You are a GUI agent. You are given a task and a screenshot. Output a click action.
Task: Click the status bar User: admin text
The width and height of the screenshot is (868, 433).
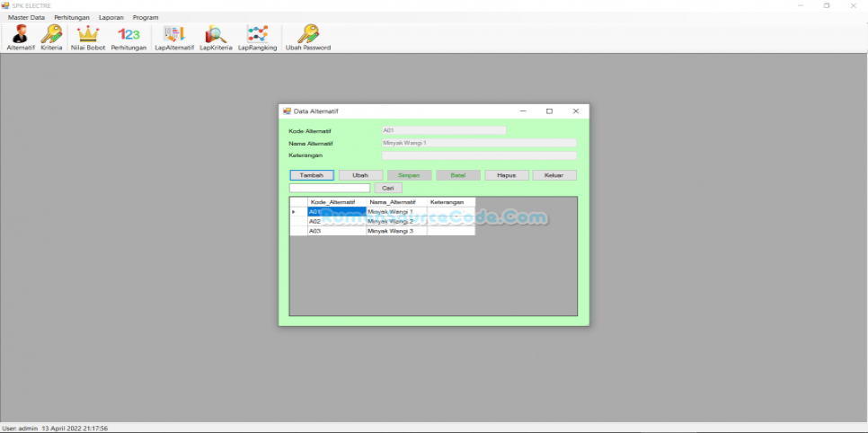20,429
